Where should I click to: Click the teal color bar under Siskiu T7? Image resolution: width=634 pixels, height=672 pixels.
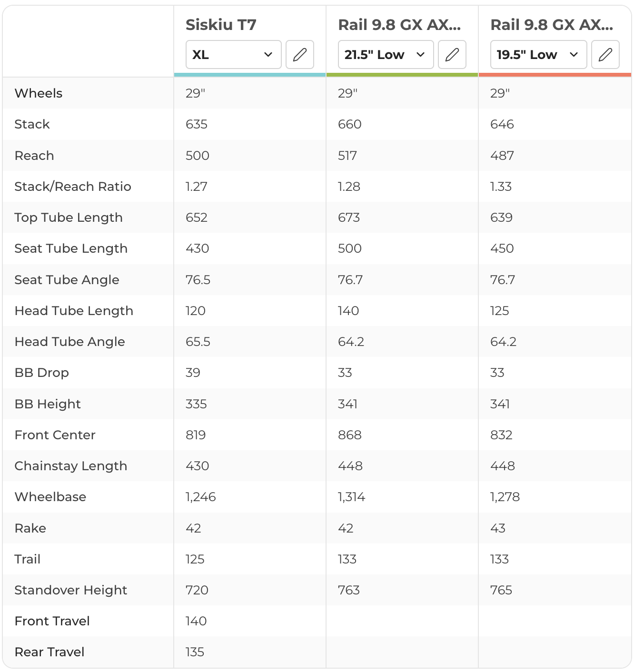click(x=250, y=75)
